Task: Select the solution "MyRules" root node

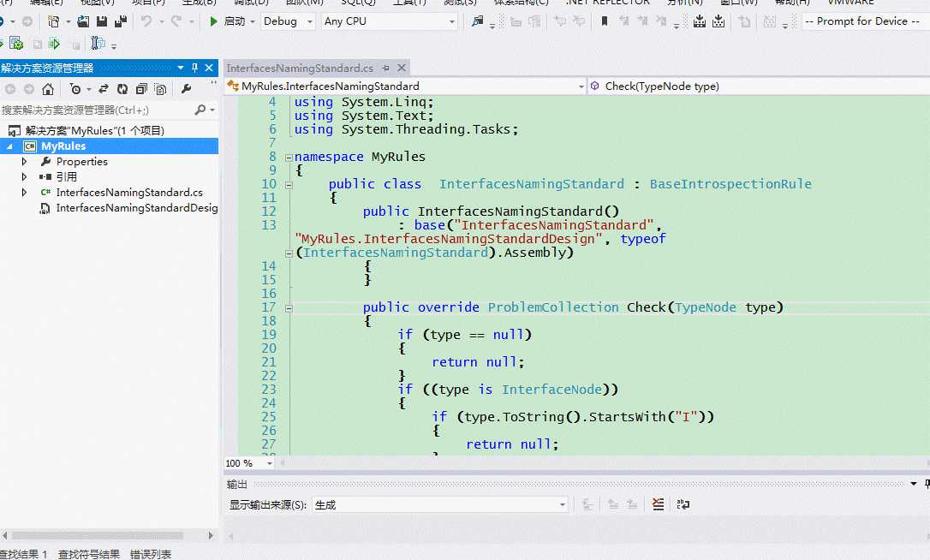Action: pyautogui.click(x=95, y=130)
